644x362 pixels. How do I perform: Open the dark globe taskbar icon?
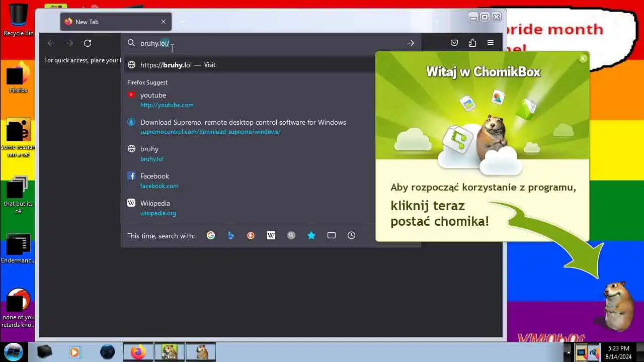pos(107,352)
